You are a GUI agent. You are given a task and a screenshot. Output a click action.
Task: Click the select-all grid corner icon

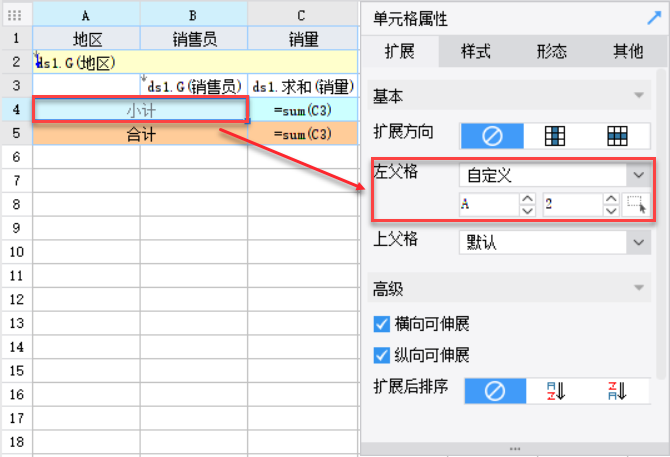[15, 15]
